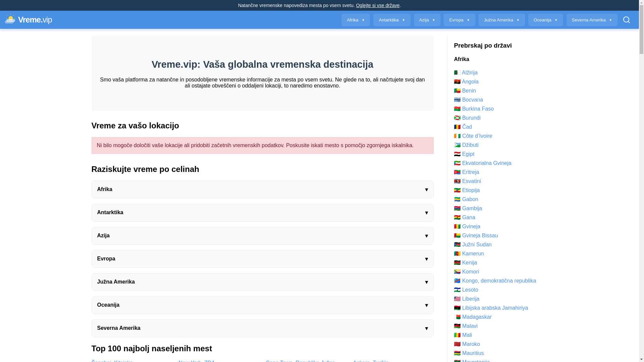
Task: Open the Afrika menu in top navigation
Action: click(x=356, y=20)
